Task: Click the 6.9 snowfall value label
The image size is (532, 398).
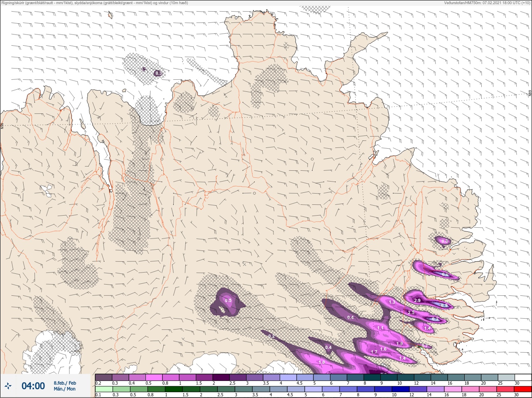Action: tap(444, 306)
